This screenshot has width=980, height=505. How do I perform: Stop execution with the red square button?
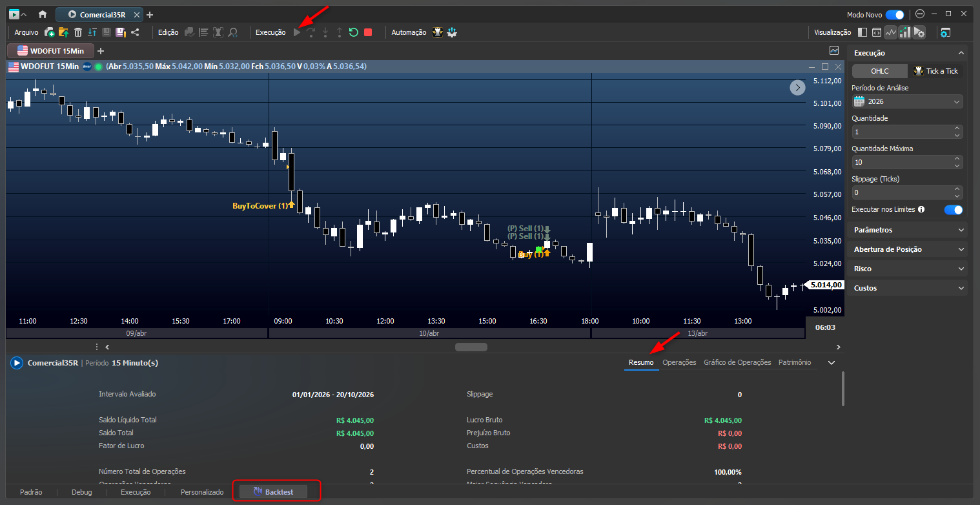point(368,32)
